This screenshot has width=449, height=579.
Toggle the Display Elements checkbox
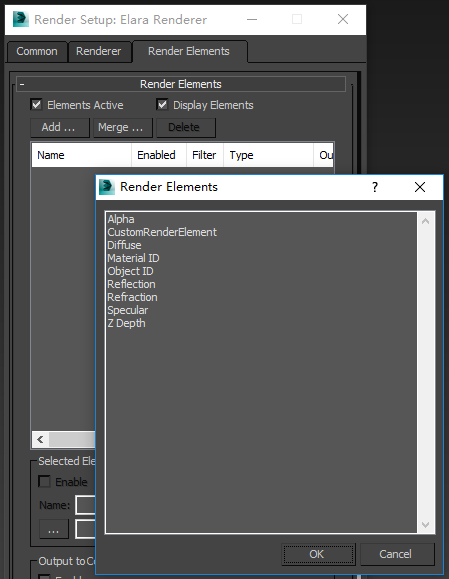pos(162,105)
